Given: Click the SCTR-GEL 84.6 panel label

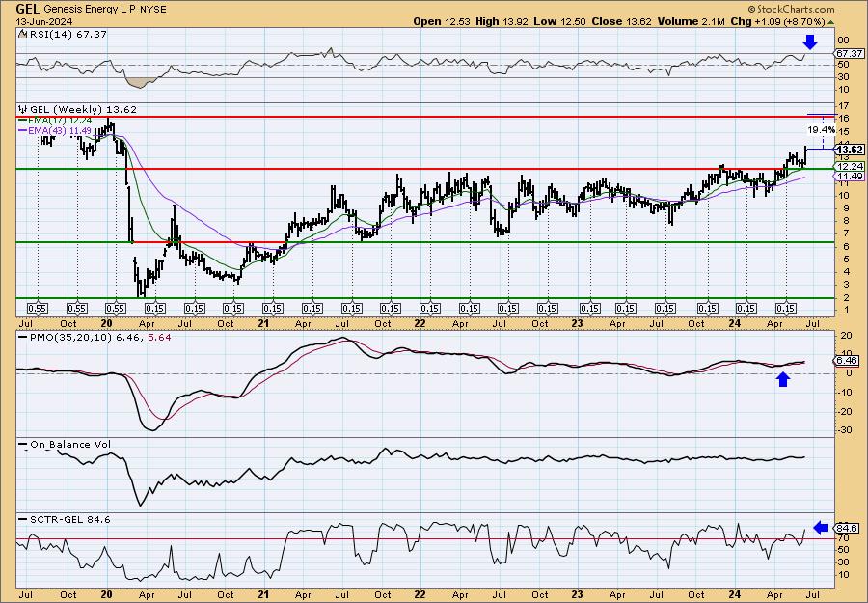Looking at the screenshot, I should click(69, 519).
